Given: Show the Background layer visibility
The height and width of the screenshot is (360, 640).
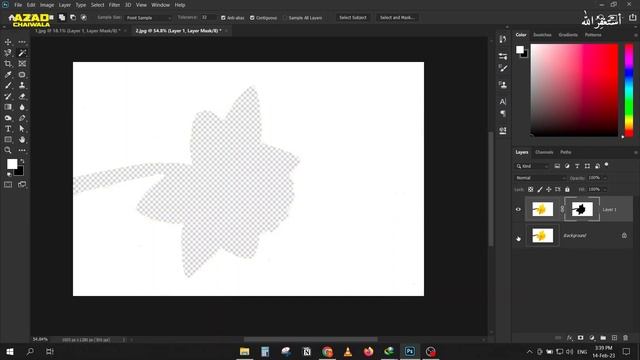Looking at the screenshot, I should [518, 236].
